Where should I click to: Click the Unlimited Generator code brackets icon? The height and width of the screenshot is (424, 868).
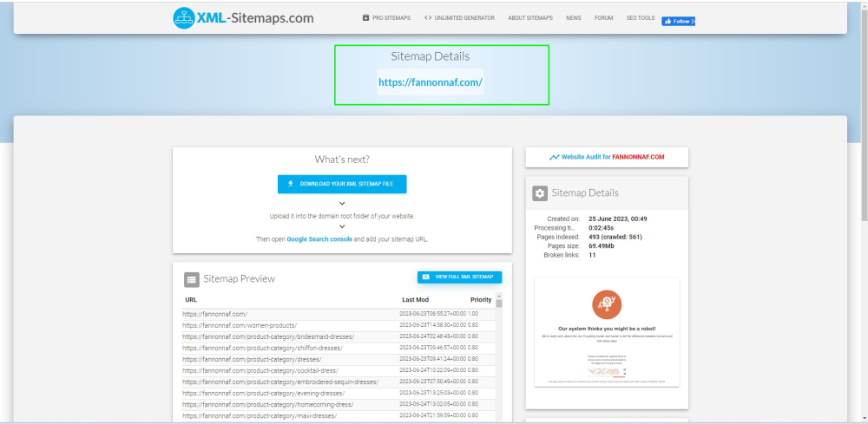428,17
